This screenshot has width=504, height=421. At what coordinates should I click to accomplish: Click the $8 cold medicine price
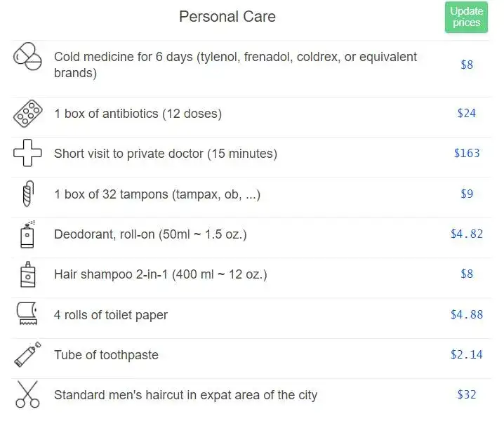467,65
